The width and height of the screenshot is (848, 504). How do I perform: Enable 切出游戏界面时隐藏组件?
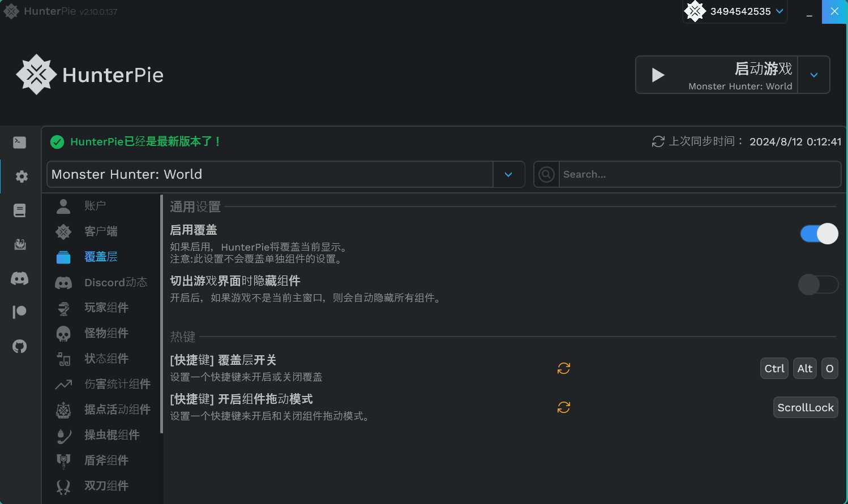[x=818, y=285]
